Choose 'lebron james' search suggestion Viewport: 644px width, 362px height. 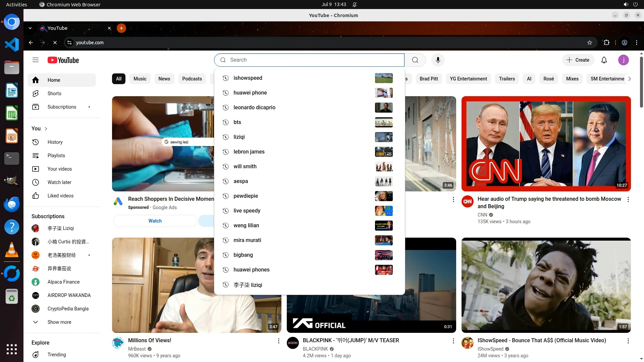point(249,152)
